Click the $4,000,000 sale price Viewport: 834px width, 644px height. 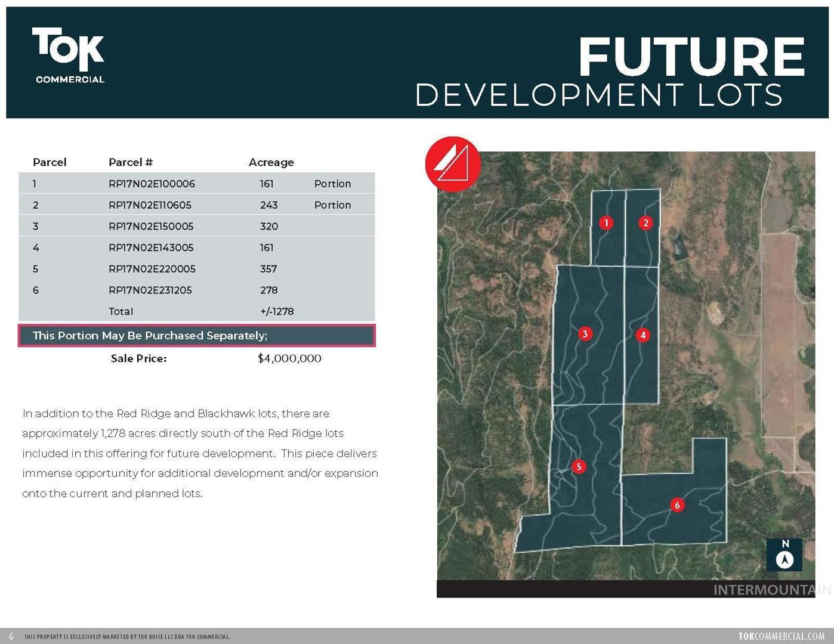click(289, 358)
